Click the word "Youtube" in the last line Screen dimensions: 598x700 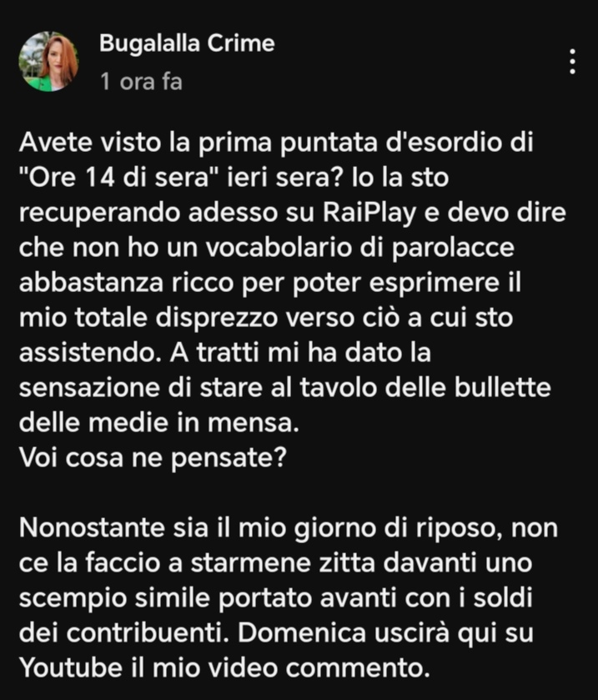(x=71, y=667)
